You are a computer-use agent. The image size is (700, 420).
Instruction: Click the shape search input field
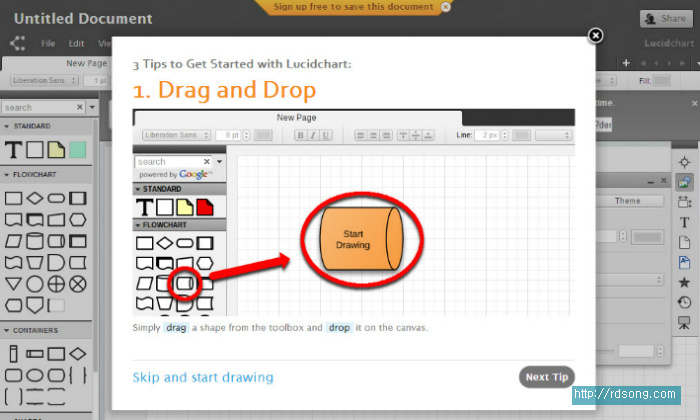[x=38, y=107]
